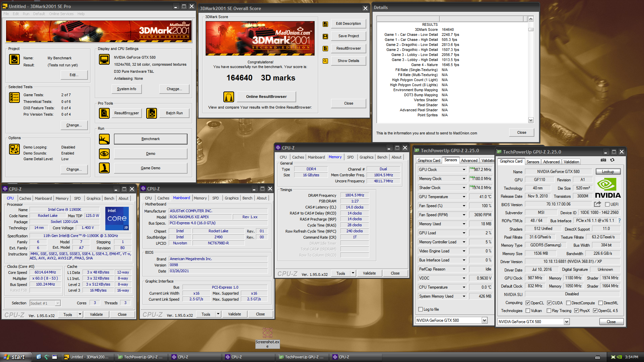Screen dimensions: 644x362
Task: Toggle the PhysX checkbox
Action: (576, 311)
